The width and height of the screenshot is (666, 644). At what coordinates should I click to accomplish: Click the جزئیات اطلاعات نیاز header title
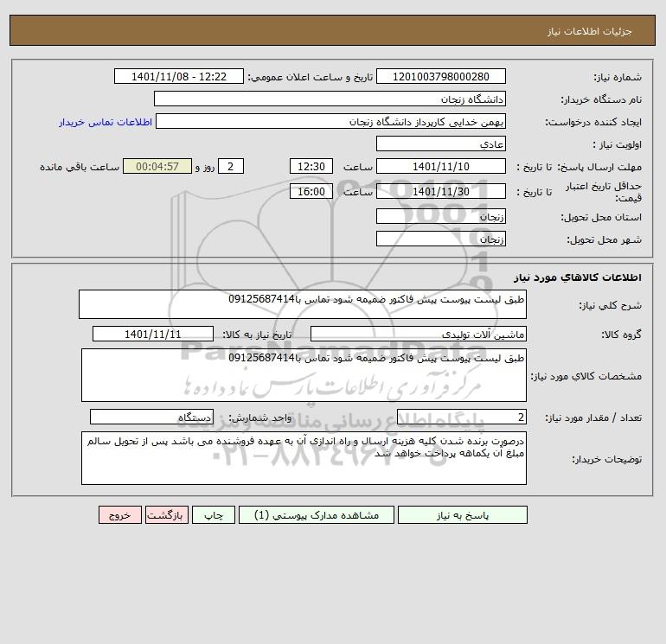click(x=590, y=31)
